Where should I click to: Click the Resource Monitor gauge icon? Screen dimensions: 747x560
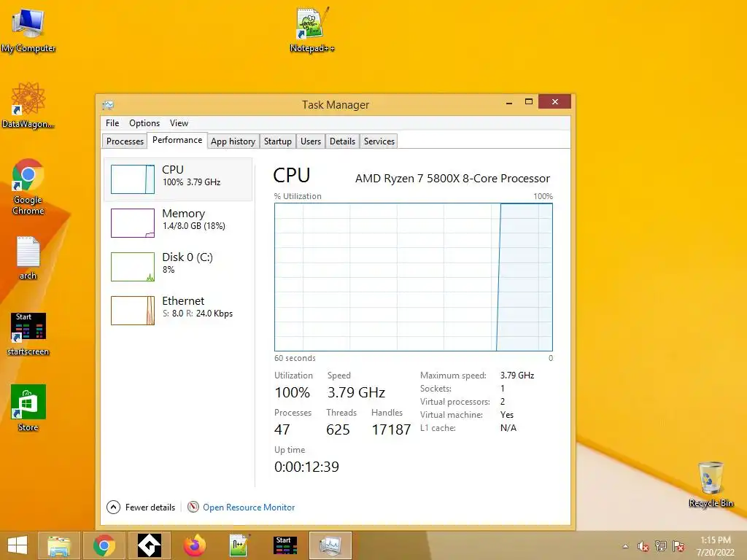click(x=193, y=507)
